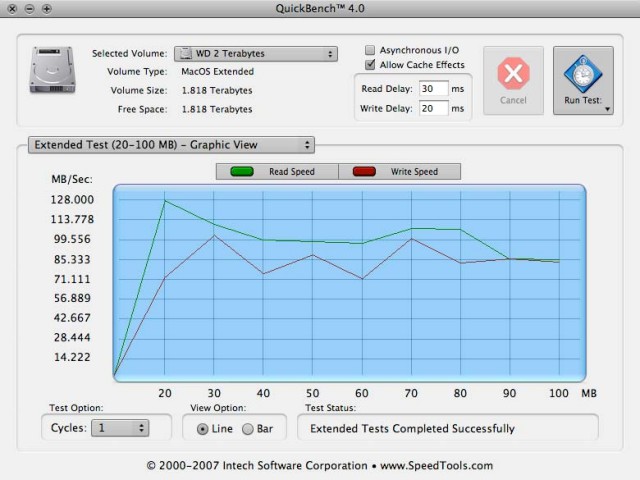Uncheck Allow Cache Effects
Image resolution: width=640 pixels, height=480 pixels.
point(370,65)
